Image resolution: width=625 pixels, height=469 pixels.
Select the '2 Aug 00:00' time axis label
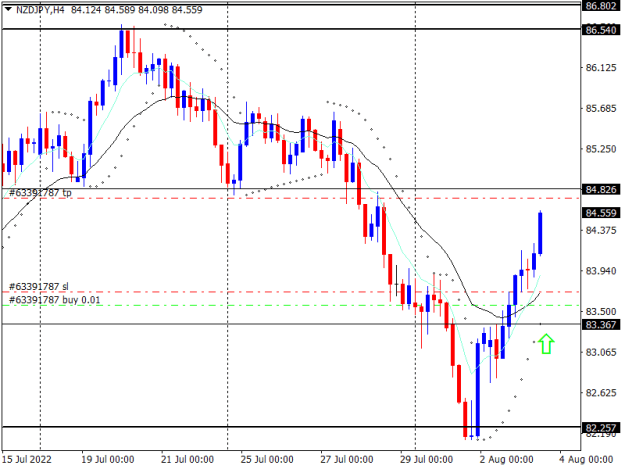point(506,459)
